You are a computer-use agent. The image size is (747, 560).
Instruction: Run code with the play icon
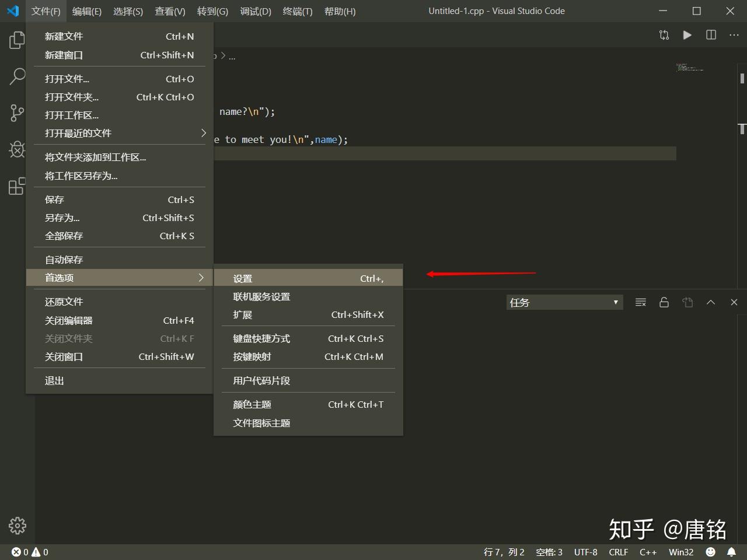687,35
